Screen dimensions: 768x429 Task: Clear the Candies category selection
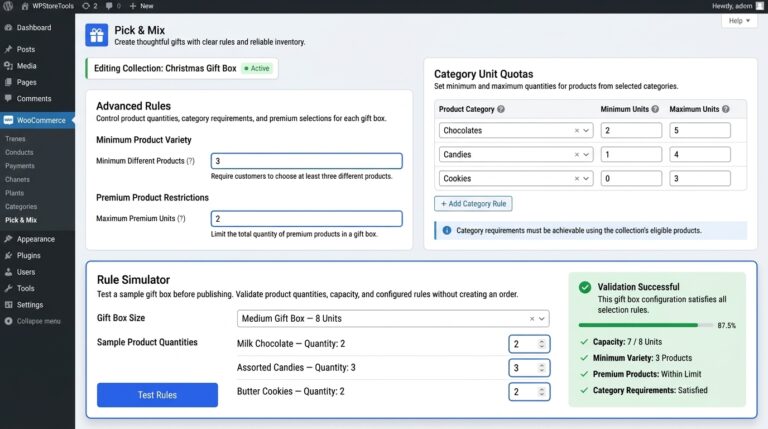[x=576, y=154]
